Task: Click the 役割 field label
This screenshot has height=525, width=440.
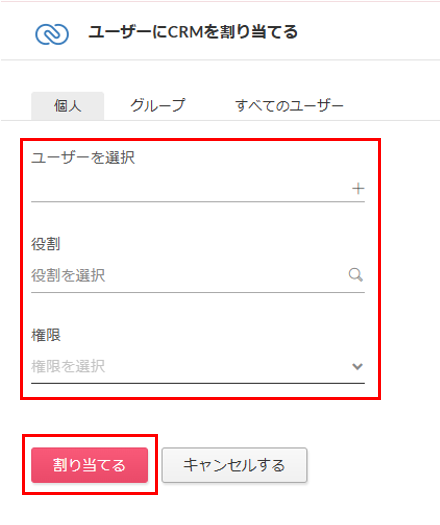Action: [46, 244]
